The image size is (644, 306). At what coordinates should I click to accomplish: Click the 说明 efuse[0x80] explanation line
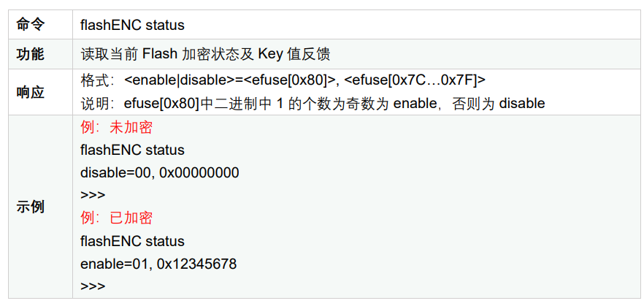point(313,103)
